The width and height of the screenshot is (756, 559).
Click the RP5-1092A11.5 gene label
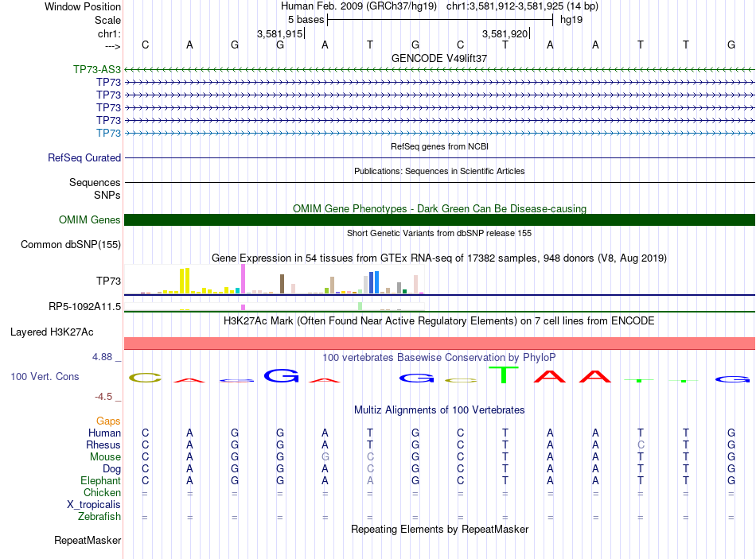pos(85,306)
